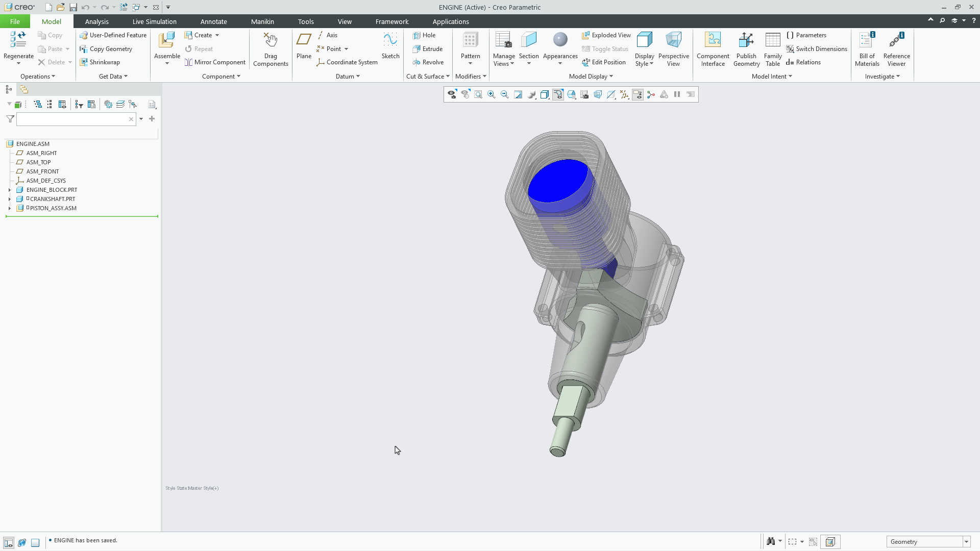Click Zoom In in graphics toolbar
The image size is (980, 551).
[492, 94]
